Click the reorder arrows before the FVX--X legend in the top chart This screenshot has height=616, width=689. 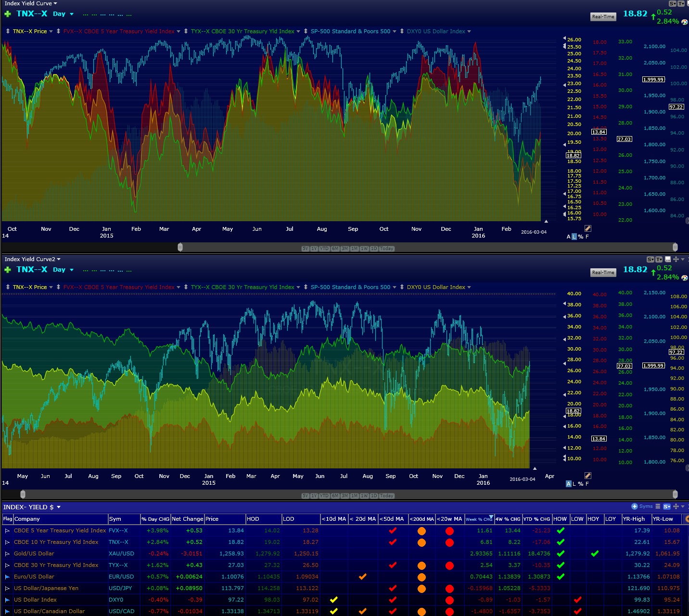coord(58,31)
